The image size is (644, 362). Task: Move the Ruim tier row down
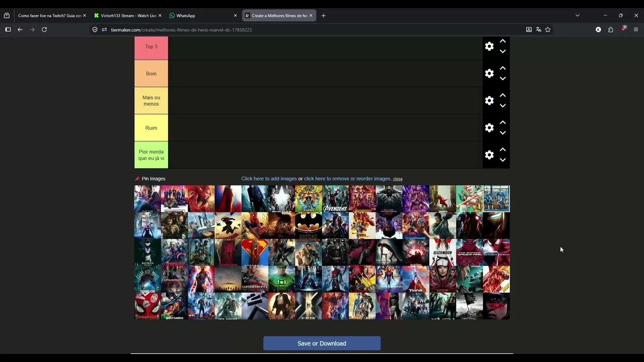click(x=503, y=133)
